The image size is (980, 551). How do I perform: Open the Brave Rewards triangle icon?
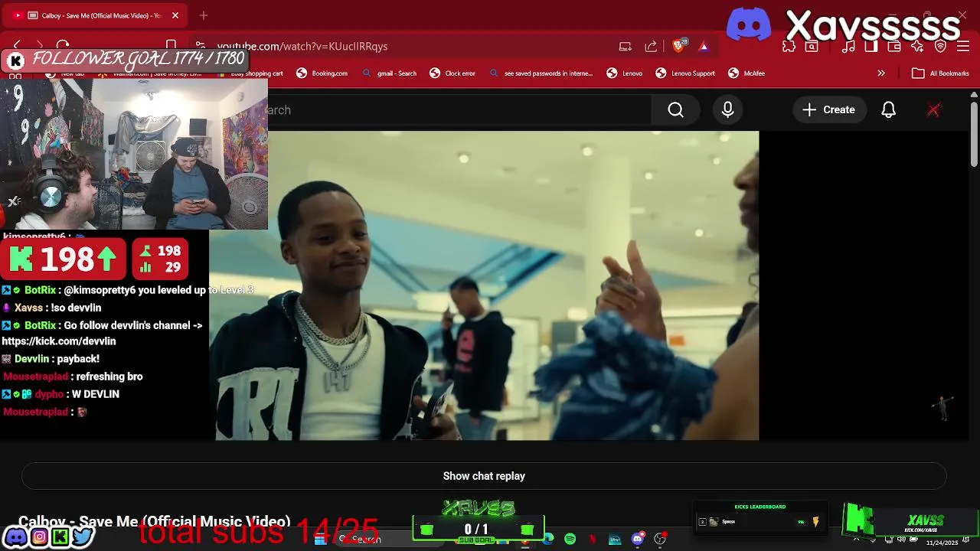703,47
